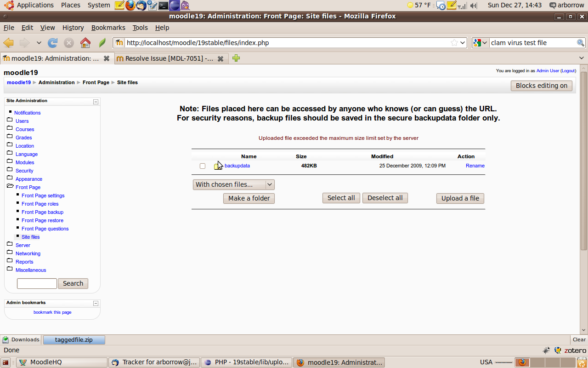Click the bookmark this page link
Screen dimensions: 588x368
(x=52, y=312)
